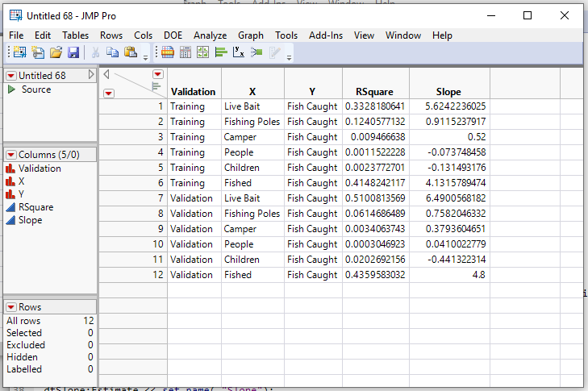The height and width of the screenshot is (391, 588).
Task: Open the first toolbar overflow arrow
Action: (145, 58)
